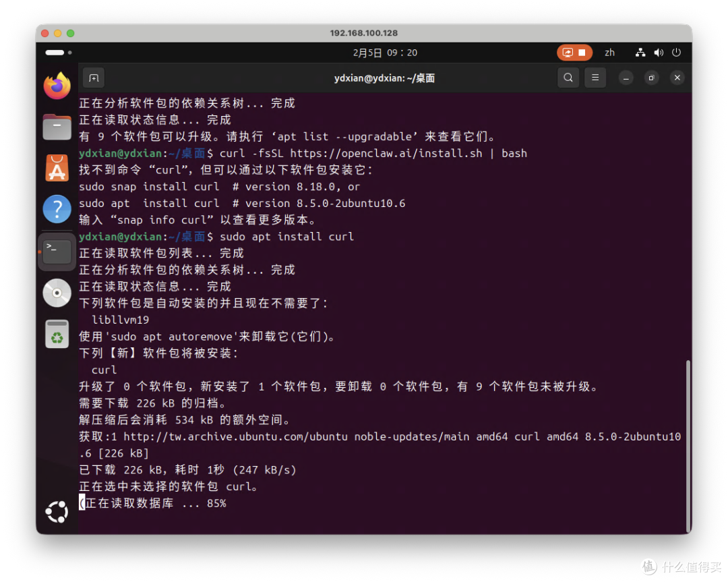728x582 pixels.
Task: Click the 已下载 226 kB line
Action: (187, 470)
